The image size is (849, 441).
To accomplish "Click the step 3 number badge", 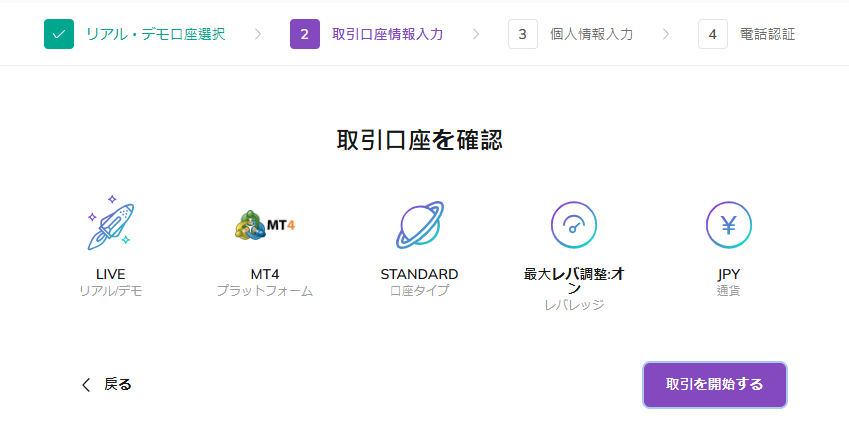I will (522, 34).
